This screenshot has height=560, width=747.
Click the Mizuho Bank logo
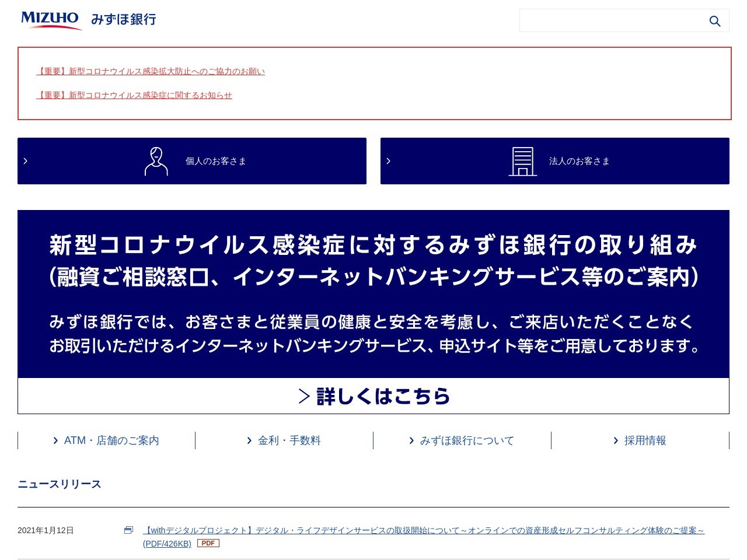(x=89, y=20)
